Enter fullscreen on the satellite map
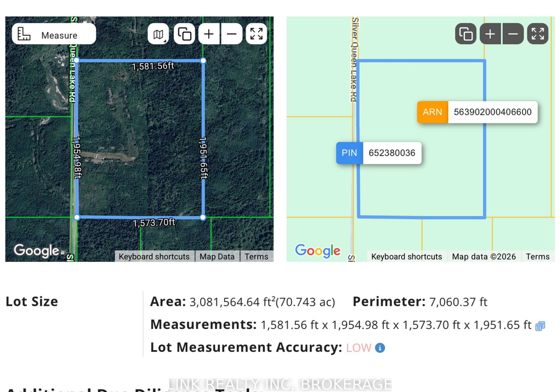Image resolution: width=560 pixels, height=392 pixels. tap(257, 34)
